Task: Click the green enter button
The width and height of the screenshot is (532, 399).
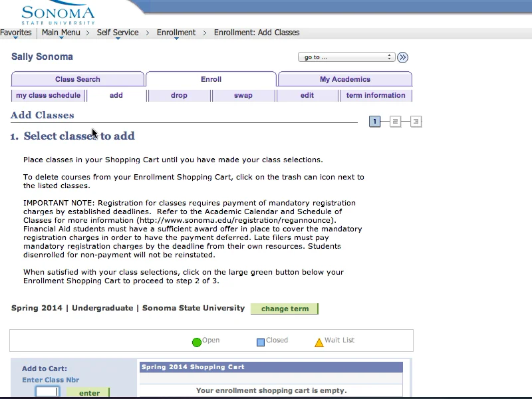Action: pyautogui.click(x=88, y=392)
